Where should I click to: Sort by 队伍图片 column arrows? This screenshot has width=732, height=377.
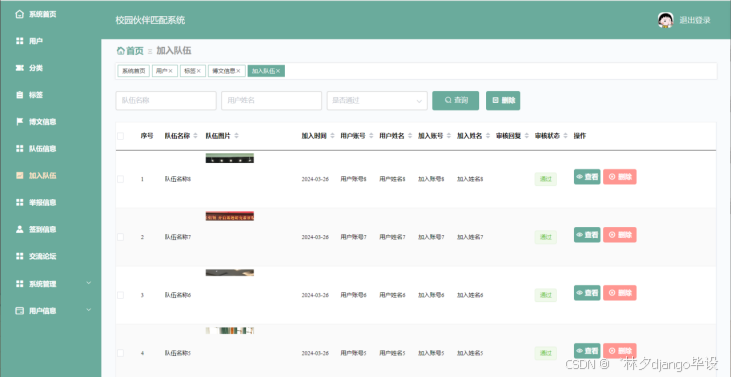tap(237, 136)
